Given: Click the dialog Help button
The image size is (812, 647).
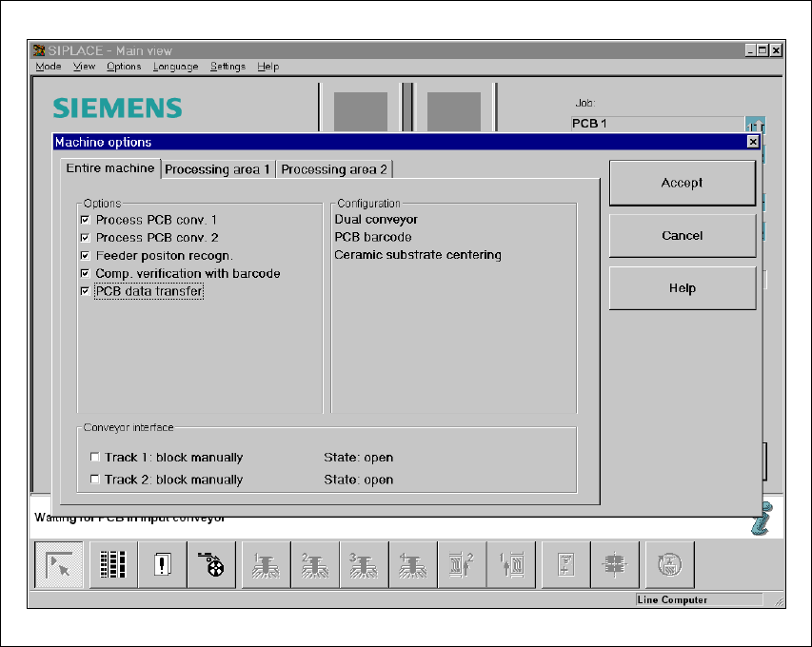Looking at the screenshot, I should 682,288.
